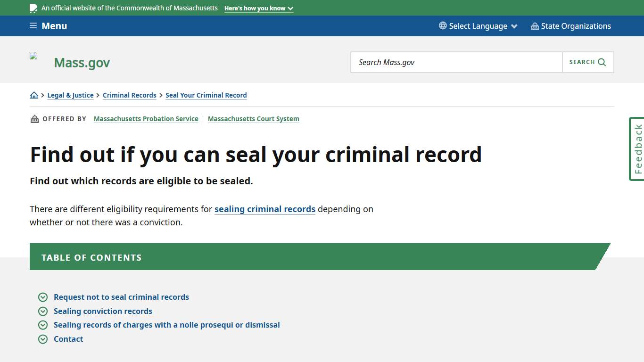644x362 pixels.
Task: Click Massachusetts Probation Service link
Action: [x=146, y=119]
